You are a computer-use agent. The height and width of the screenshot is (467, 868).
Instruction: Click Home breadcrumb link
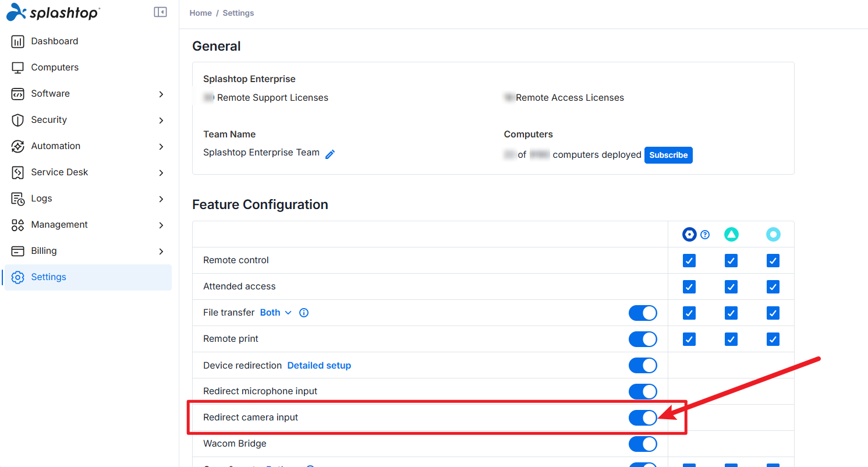201,13
